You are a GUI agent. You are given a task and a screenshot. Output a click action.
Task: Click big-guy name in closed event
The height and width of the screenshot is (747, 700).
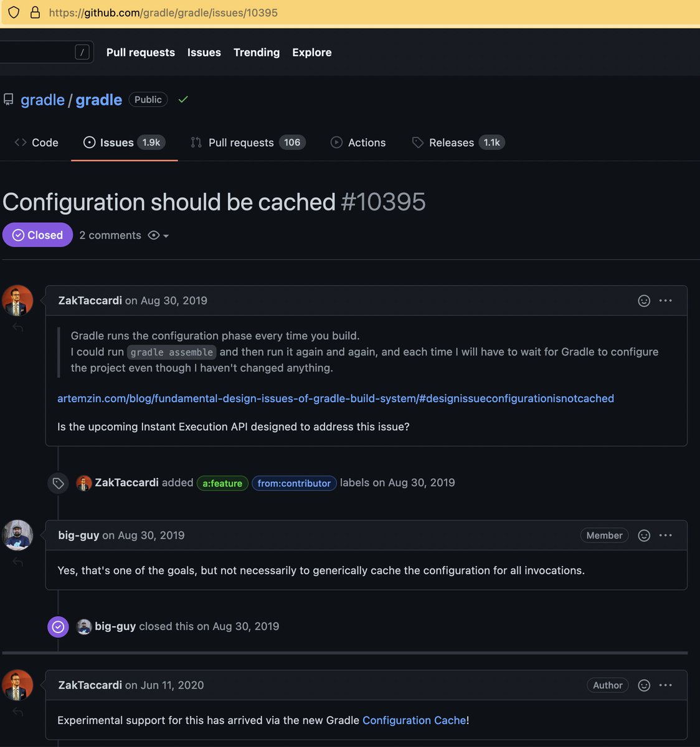click(x=115, y=626)
